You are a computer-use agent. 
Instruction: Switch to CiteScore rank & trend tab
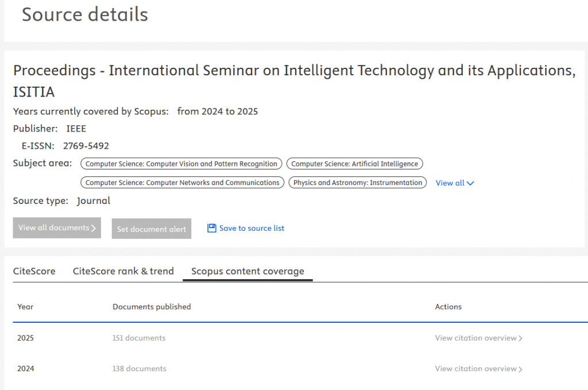pos(123,271)
